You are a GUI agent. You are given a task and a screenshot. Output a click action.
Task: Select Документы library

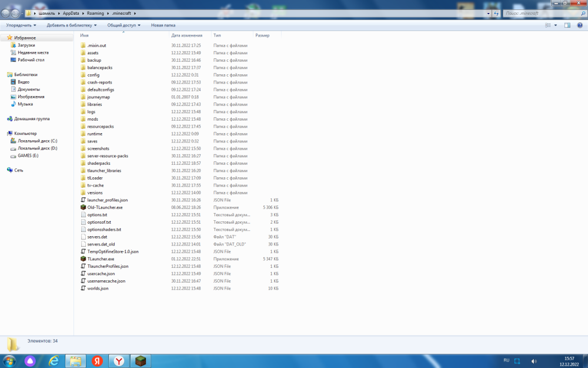point(28,89)
